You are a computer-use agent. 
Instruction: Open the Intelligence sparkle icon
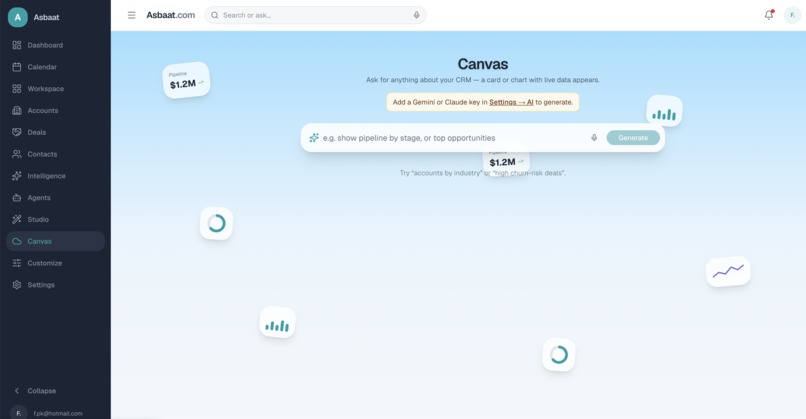point(16,176)
